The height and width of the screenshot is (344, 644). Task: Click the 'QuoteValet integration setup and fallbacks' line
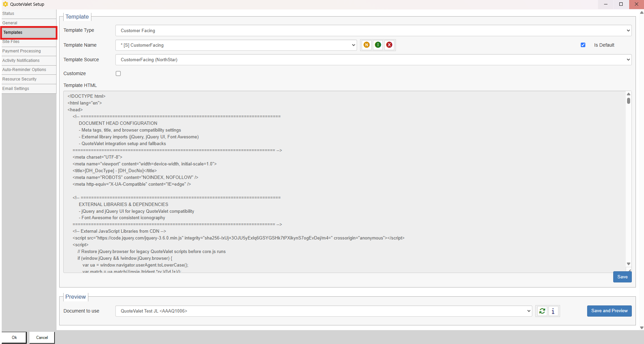point(123,144)
